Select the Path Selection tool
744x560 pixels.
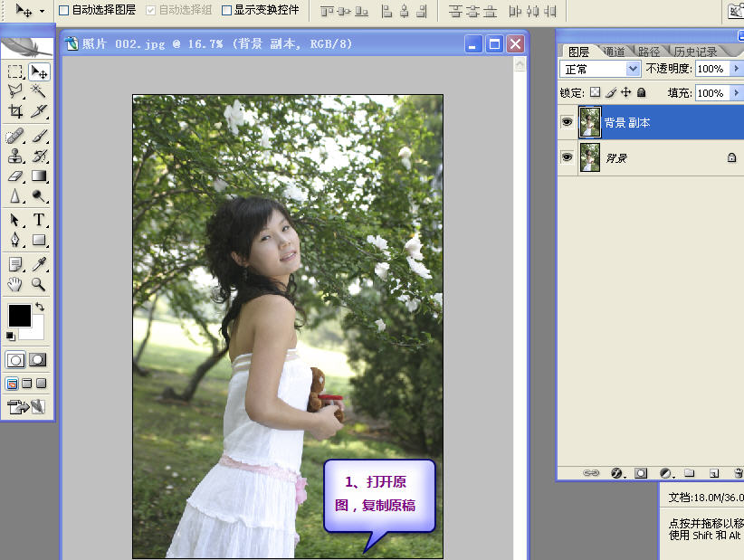pos(15,220)
